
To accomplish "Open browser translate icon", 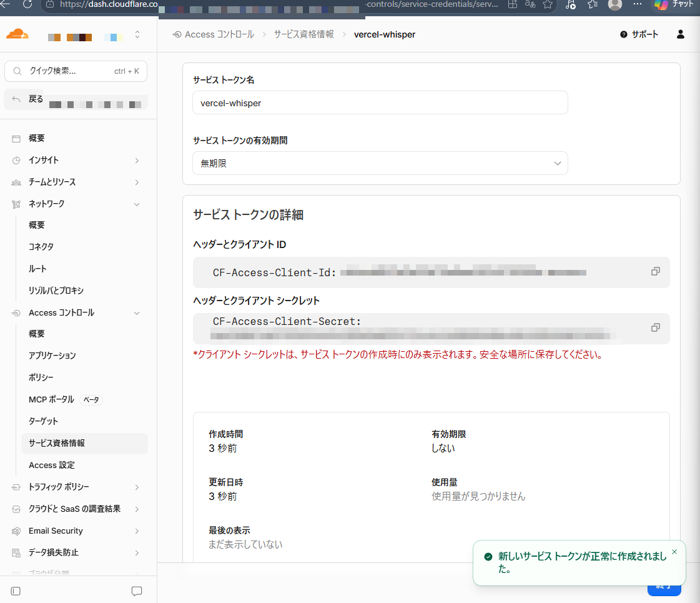I will point(530,4).
